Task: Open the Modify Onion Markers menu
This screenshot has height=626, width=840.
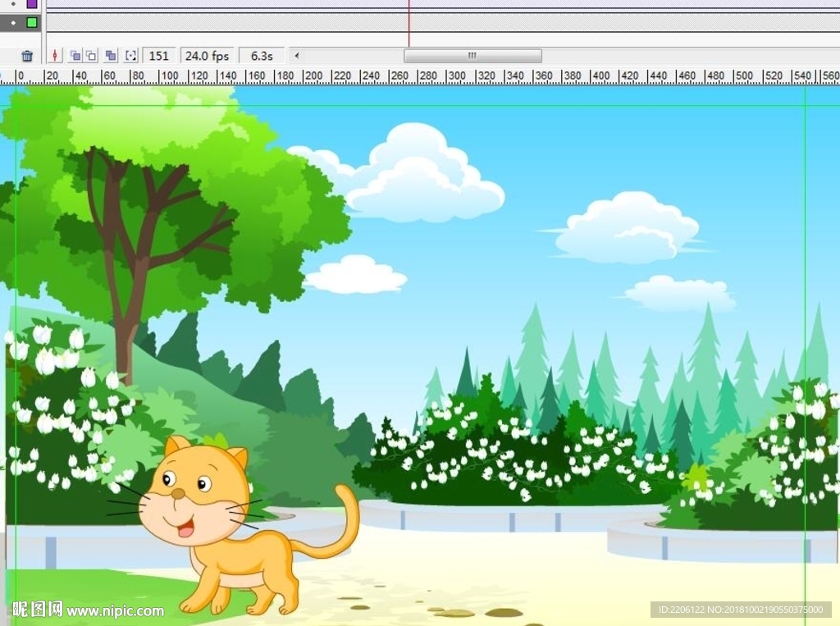Action: 130,56
